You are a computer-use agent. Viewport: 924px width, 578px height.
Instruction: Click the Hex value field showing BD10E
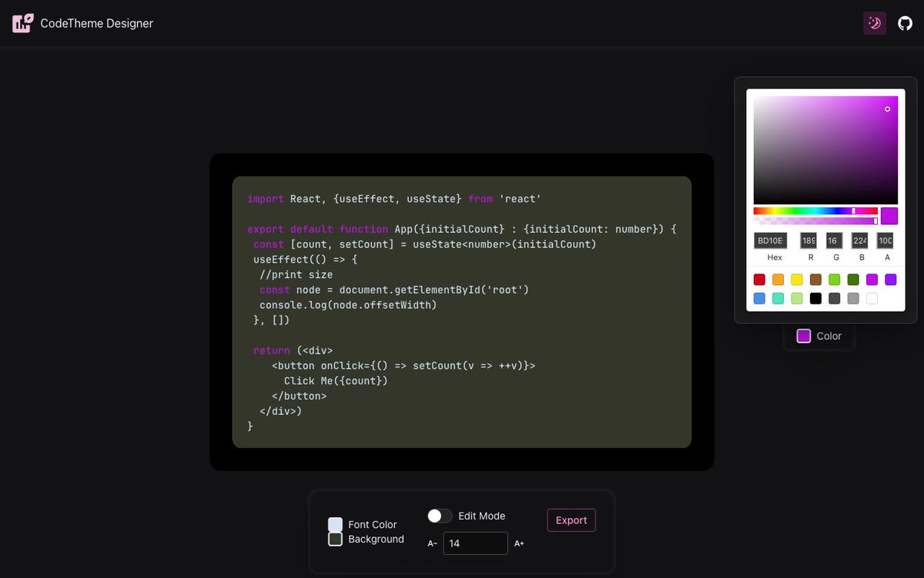[770, 240]
